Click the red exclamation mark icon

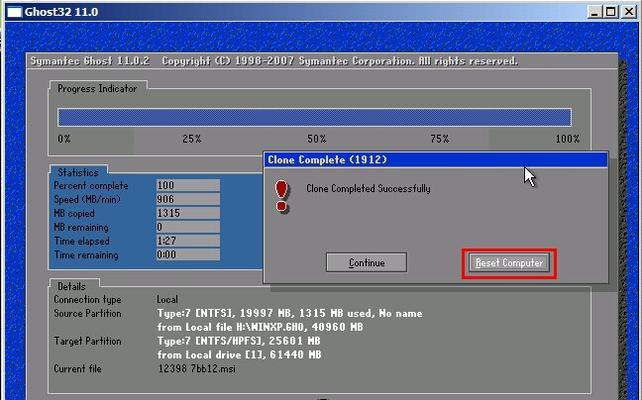coord(282,197)
